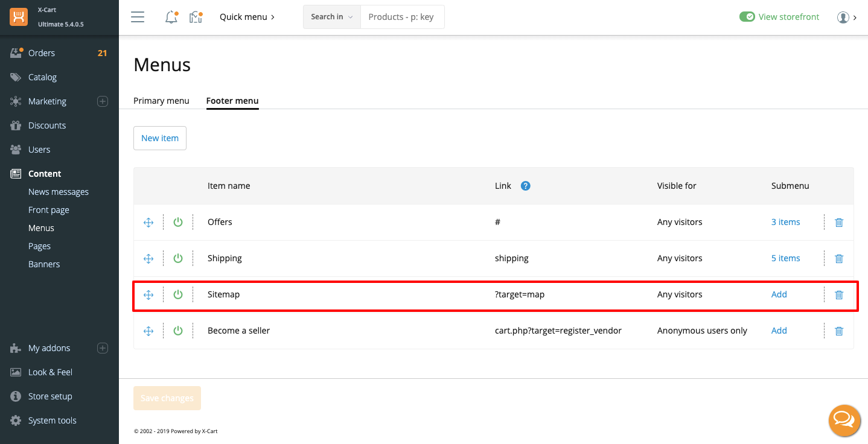Disable the Offers menu item
The width and height of the screenshot is (868, 444).
[x=178, y=223]
